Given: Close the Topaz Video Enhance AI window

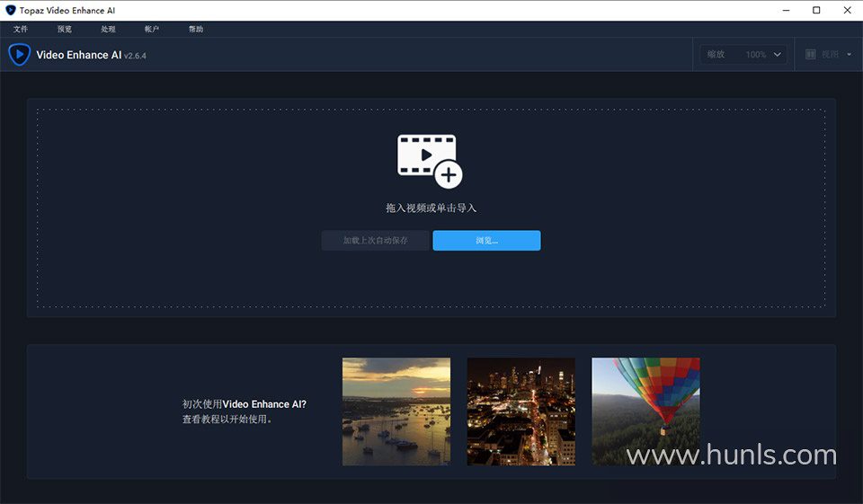Looking at the screenshot, I should click(x=847, y=10).
